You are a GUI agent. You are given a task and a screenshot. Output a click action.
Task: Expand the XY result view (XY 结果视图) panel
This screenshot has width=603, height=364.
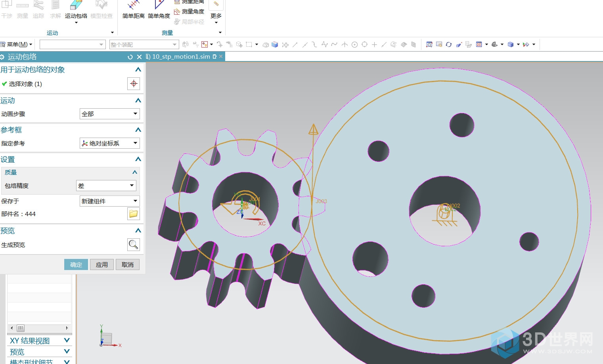[67, 341]
